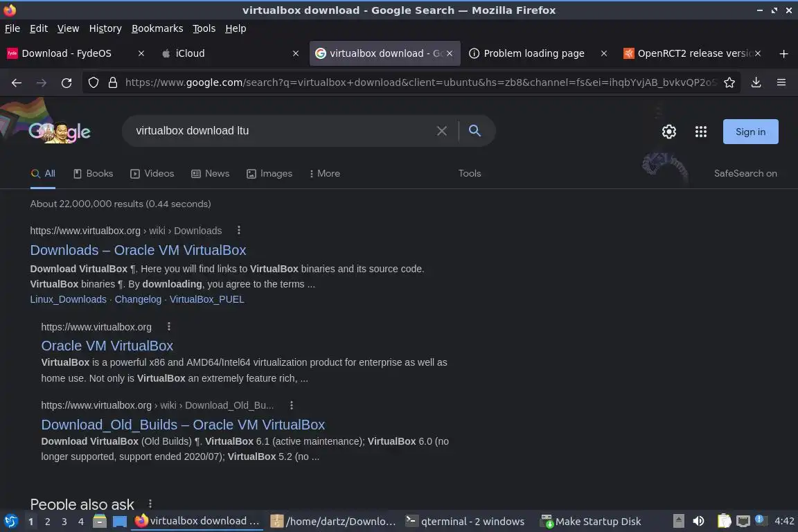Close the Problem loading page tab
Screen dimensions: 798x532
tap(603, 53)
